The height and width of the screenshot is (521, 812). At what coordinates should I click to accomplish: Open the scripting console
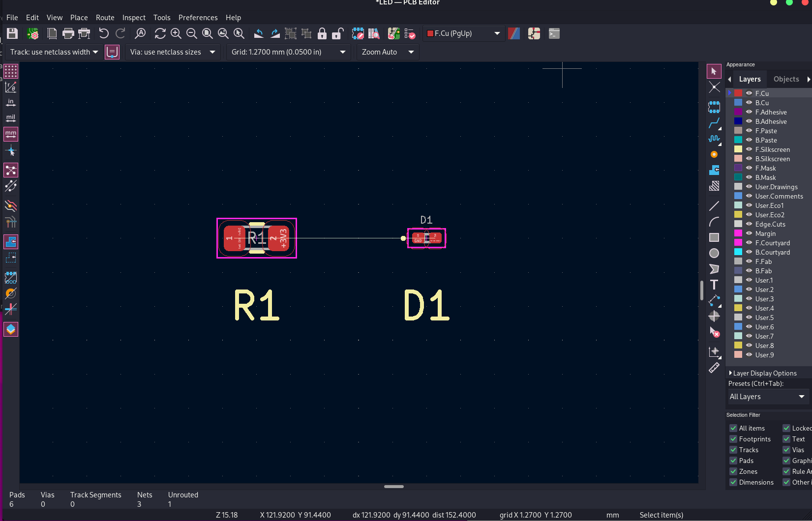[x=554, y=33]
